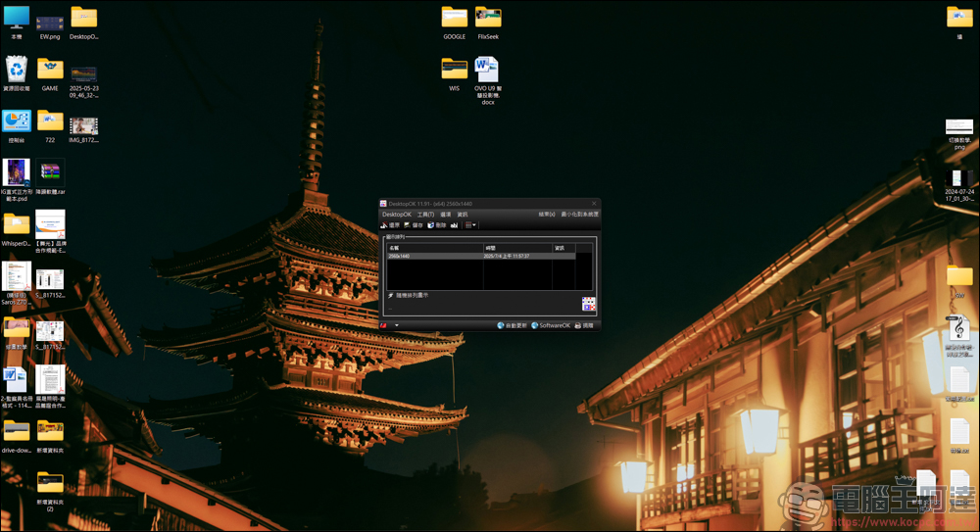Click the random icon arrangement lightning icon
980x532 pixels.
391,296
